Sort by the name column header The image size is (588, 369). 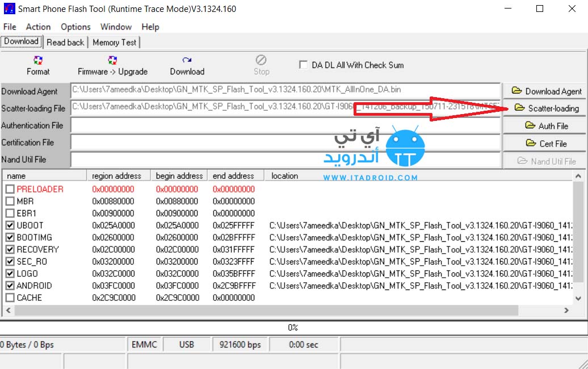click(x=45, y=176)
